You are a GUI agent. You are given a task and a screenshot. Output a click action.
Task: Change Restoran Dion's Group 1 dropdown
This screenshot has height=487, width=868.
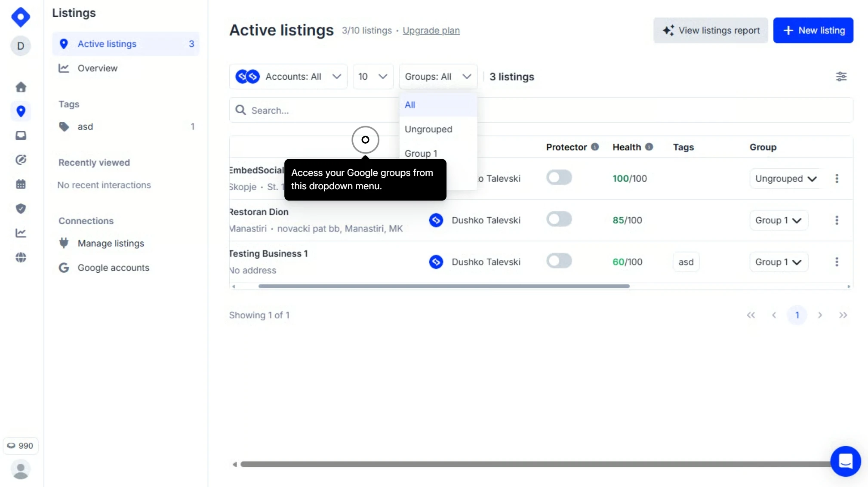point(778,220)
